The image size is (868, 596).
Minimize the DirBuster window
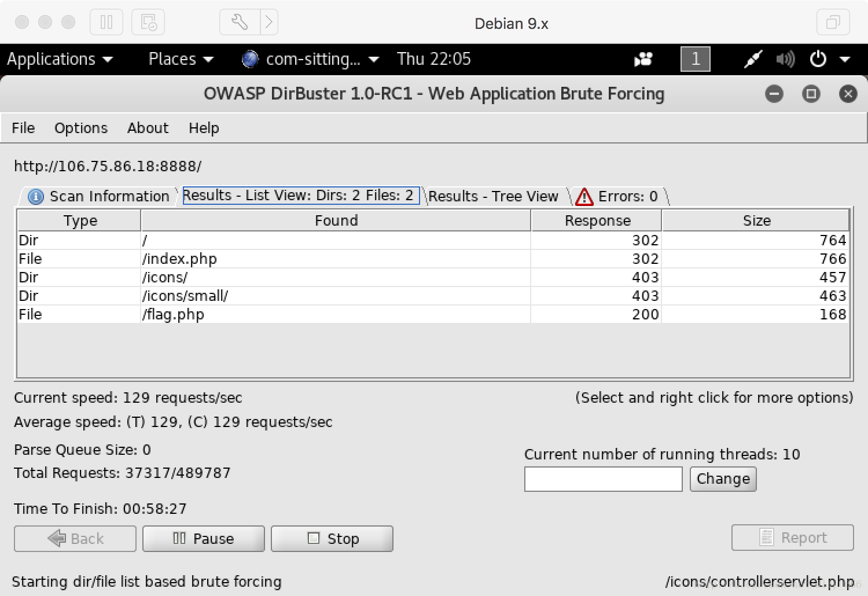coord(774,94)
